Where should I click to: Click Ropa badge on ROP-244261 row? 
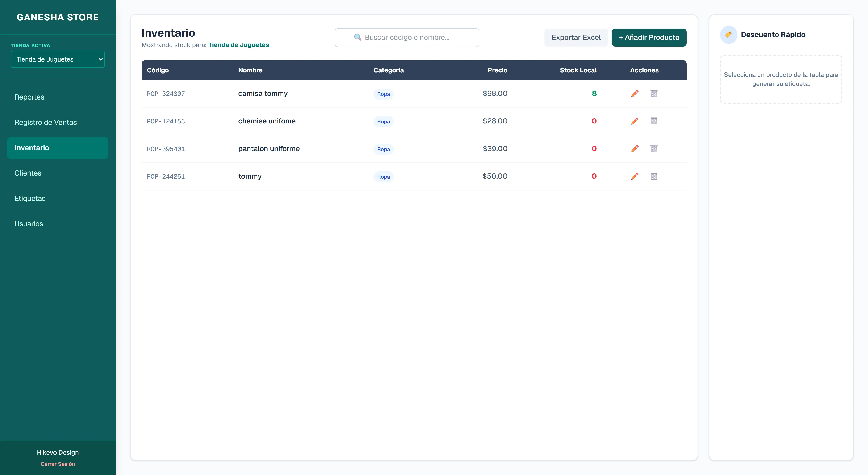383,177
